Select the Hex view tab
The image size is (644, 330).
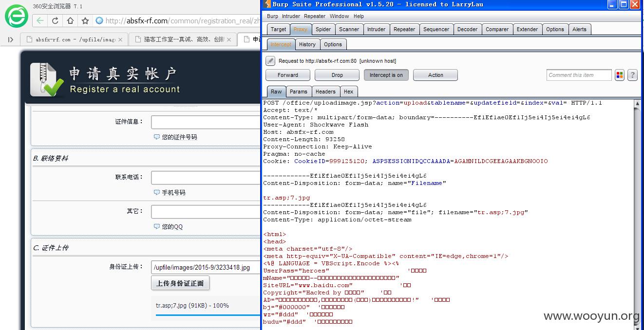(x=348, y=92)
